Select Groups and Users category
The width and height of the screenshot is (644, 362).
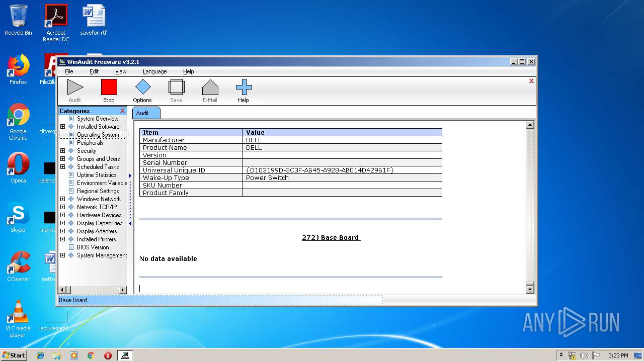point(98,159)
